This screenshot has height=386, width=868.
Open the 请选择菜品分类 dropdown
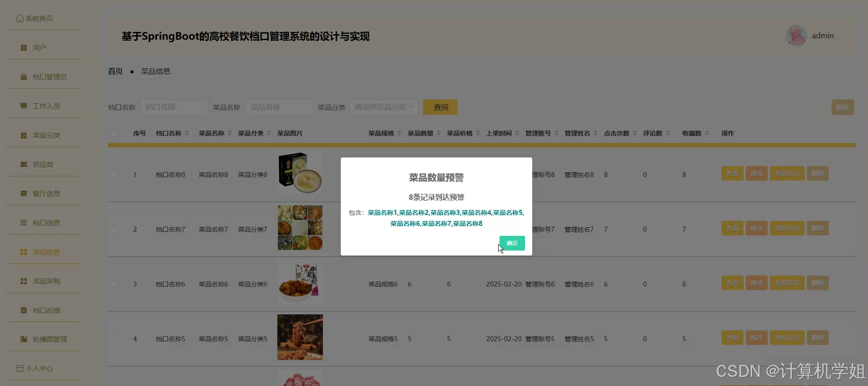pyautogui.click(x=384, y=107)
